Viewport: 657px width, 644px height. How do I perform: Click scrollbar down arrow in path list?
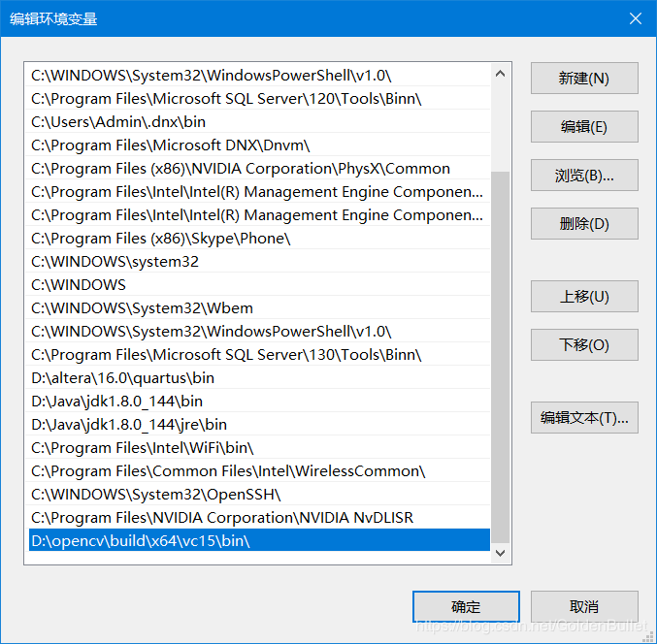500,553
